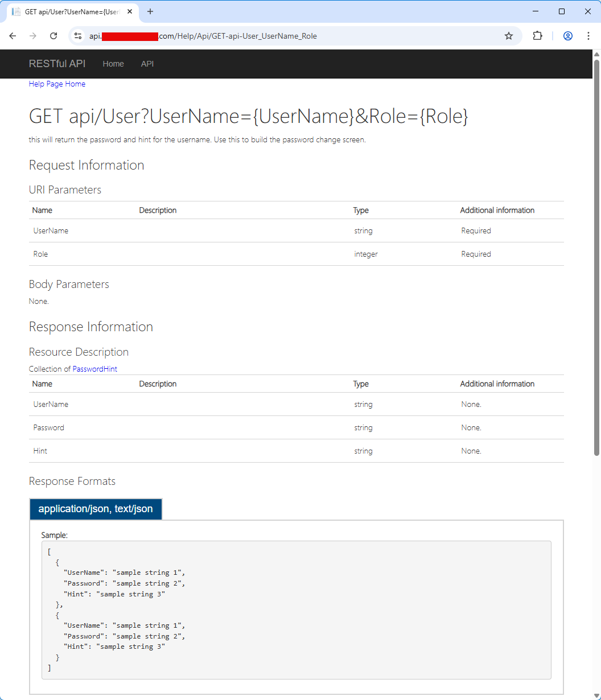Bookmark this page with the star icon
This screenshot has height=700, width=601.
[x=508, y=36]
